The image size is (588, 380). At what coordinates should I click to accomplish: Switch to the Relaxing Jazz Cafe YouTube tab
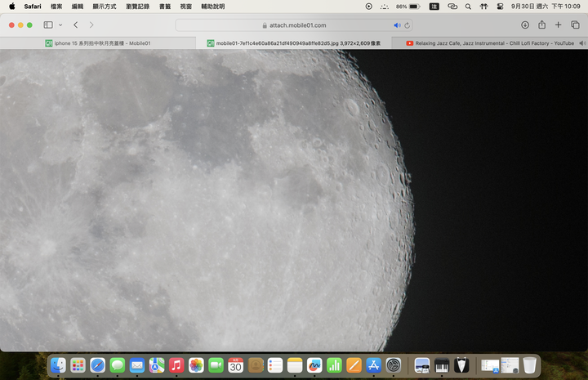(489, 43)
